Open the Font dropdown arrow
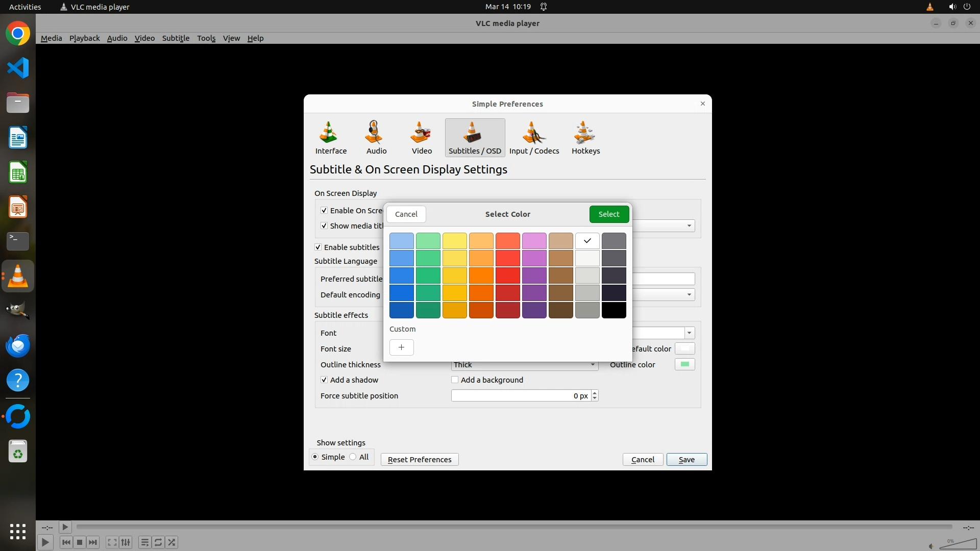Screen dimensions: 980x551 689,333
